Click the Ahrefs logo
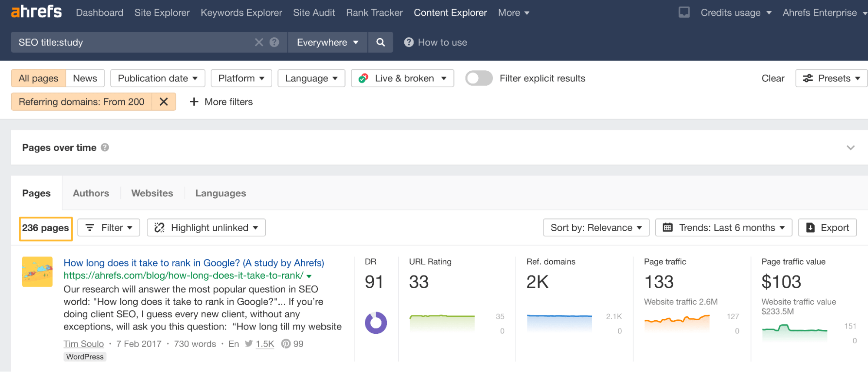 pyautogui.click(x=36, y=12)
